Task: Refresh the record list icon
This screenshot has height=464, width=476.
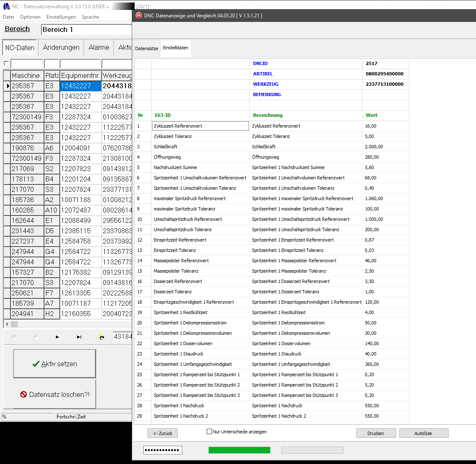Action: click(x=101, y=337)
